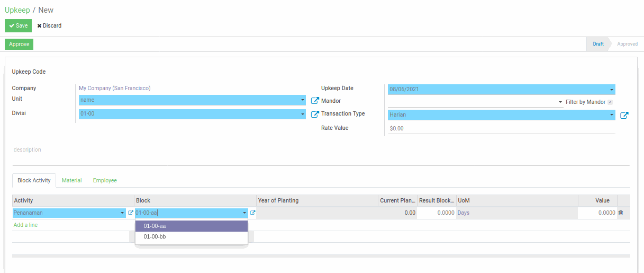Click Add a line link
Screen dimensions: 644x273
coord(25,225)
